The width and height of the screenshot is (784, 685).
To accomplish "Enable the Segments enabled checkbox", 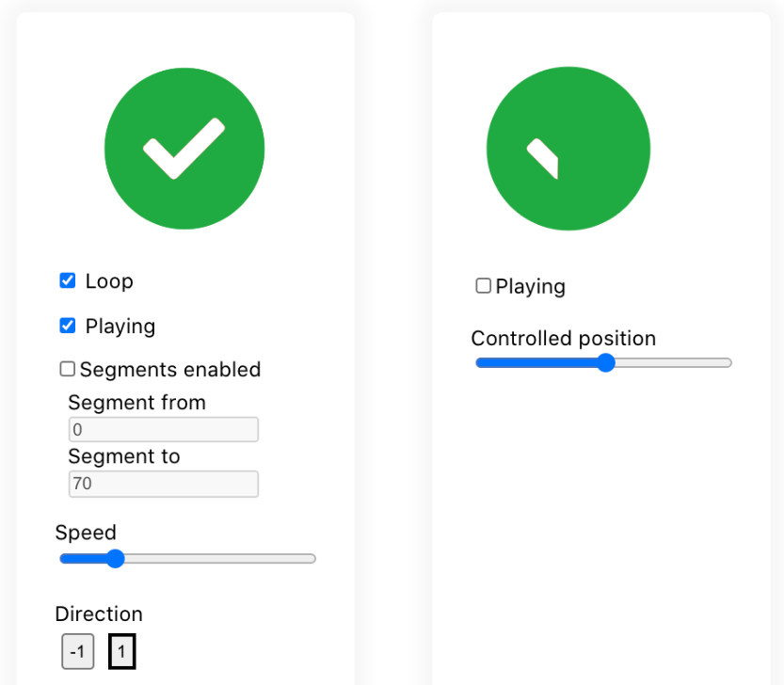I will pyautogui.click(x=68, y=370).
